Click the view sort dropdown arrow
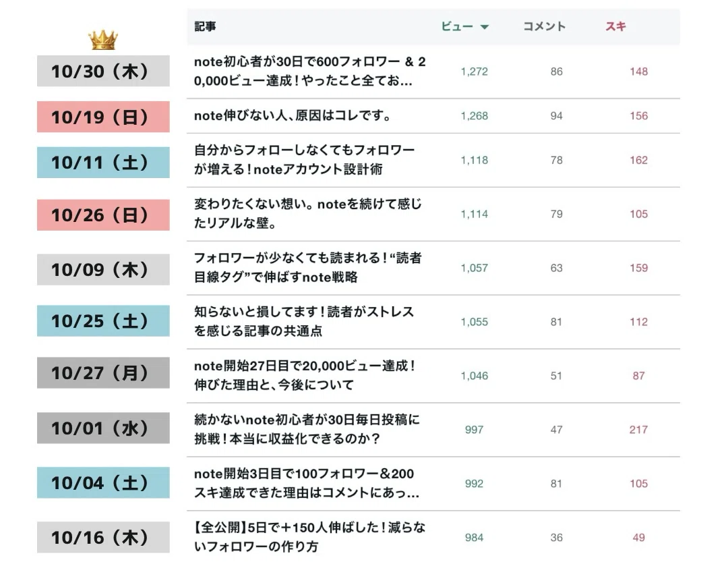 pyautogui.click(x=484, y=27)
